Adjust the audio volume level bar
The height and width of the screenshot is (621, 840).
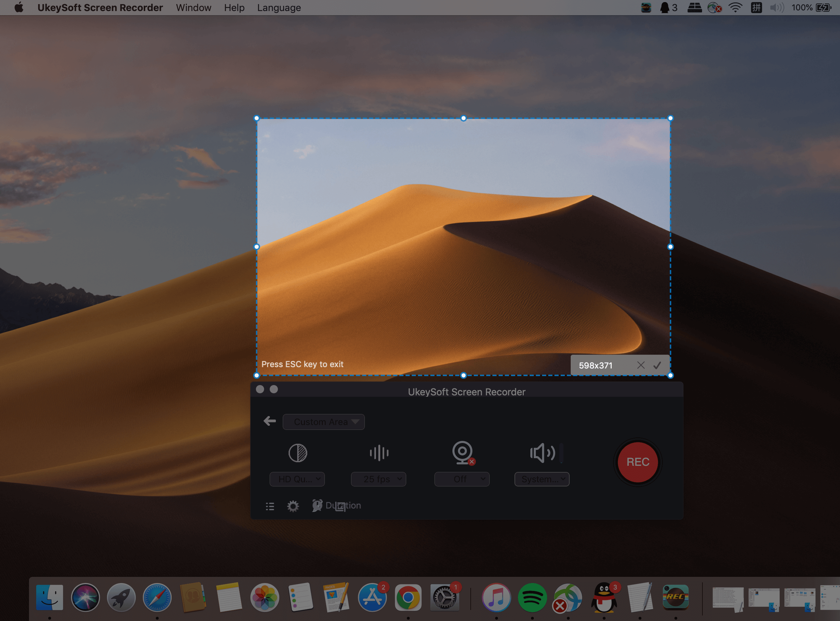point(561,453)
